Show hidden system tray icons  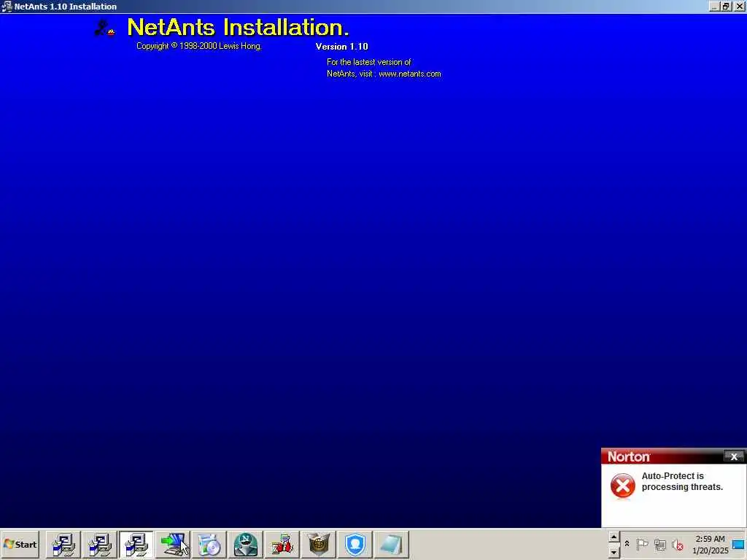point(627,544)
